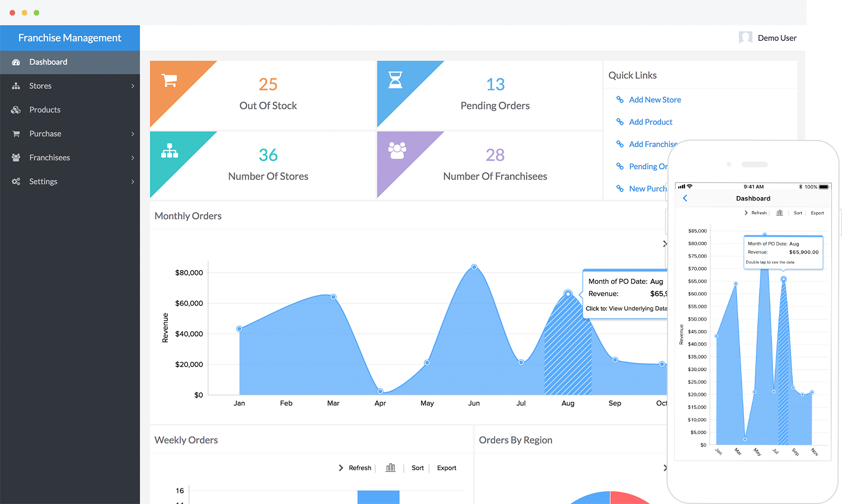This screenshot has height=504, width=842.
Task: Click the Demo User avatar icon
Action: 746,38
